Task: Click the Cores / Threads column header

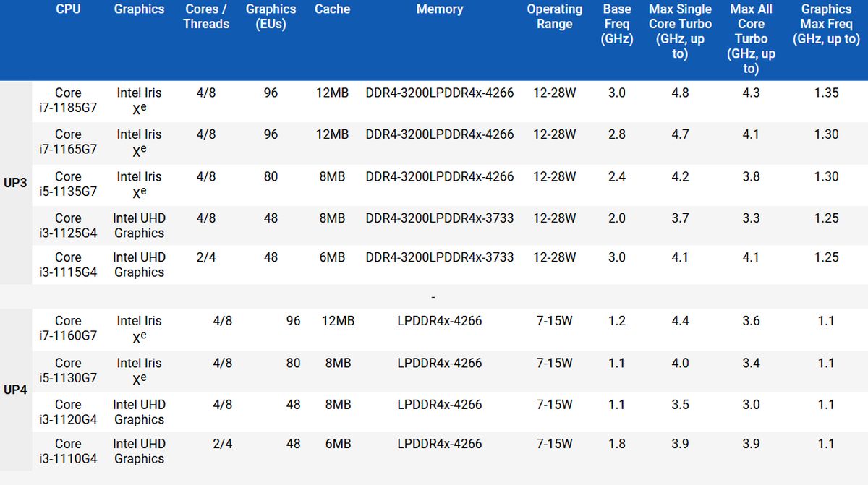Action: [205, 17]
